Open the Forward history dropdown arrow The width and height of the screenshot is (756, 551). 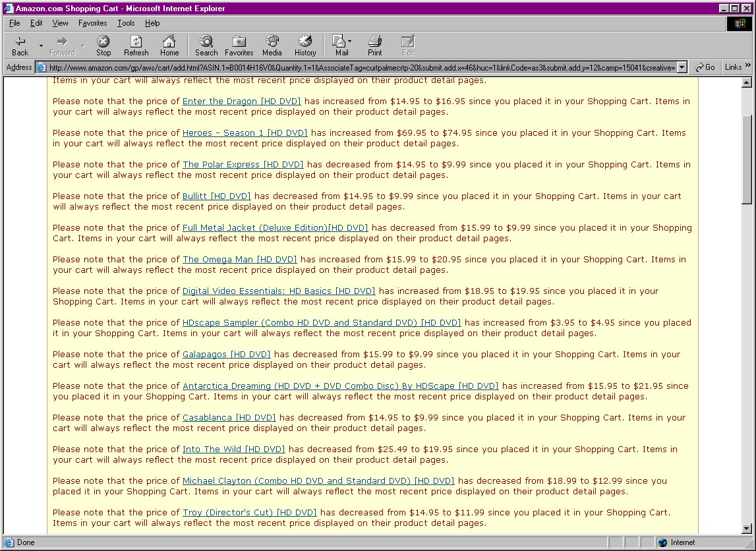[x=83, y=45]
